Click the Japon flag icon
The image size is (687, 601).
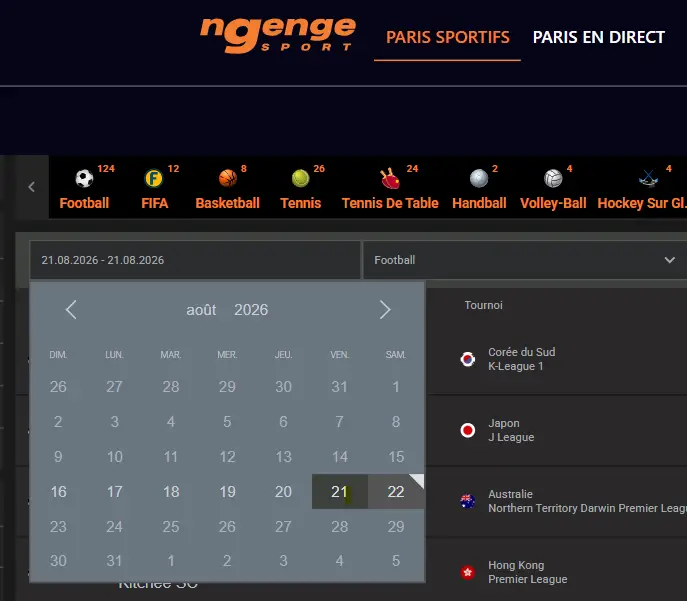tap(467, 430)
